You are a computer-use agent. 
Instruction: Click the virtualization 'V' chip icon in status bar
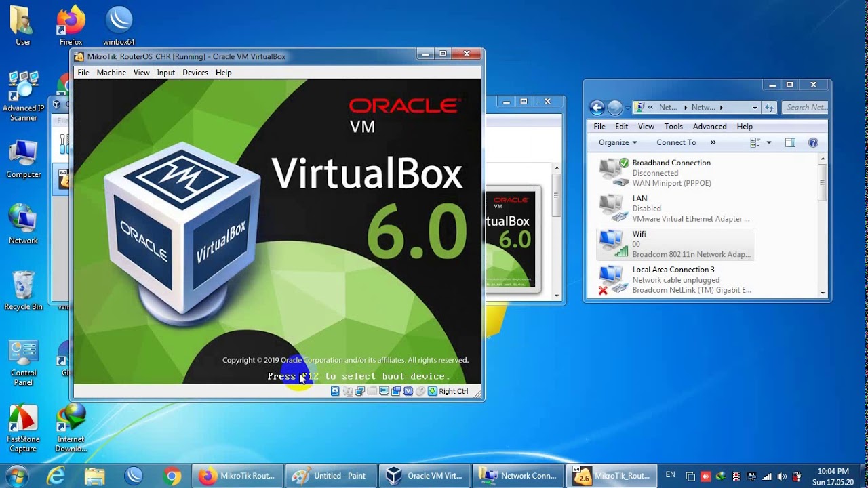[408, 391]
